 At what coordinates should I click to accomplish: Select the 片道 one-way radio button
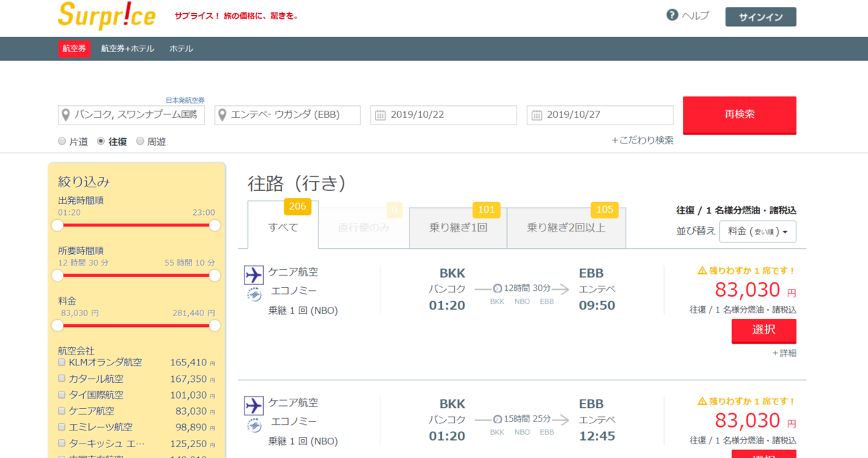[x=62, y=141]
